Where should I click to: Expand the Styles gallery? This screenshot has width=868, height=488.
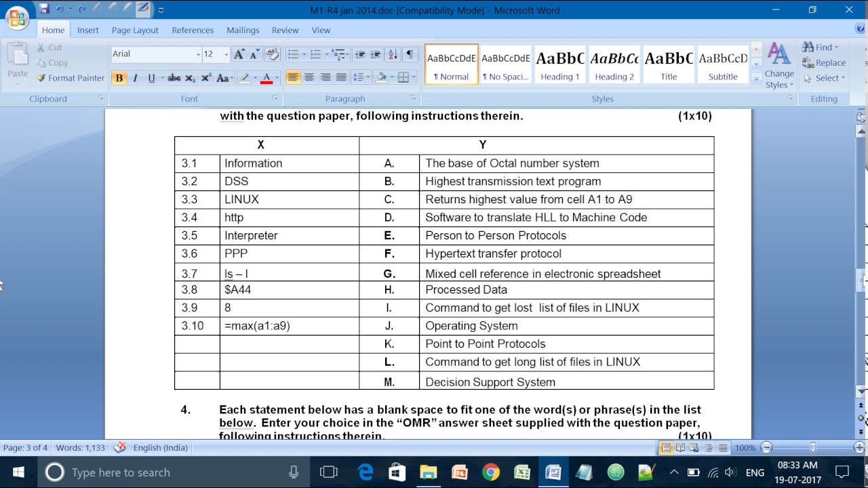click(x=756, y=79)
